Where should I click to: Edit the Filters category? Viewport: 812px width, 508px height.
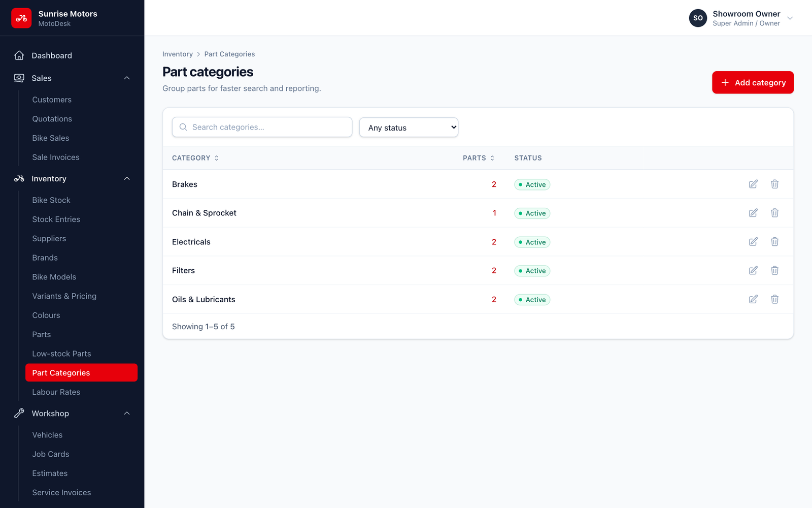753,270
